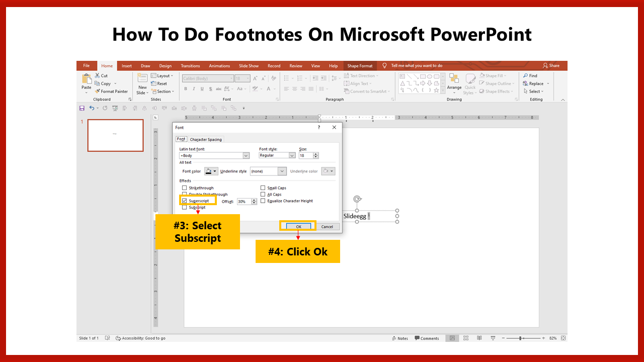Click the Text Shadow button

coord(210,89)
